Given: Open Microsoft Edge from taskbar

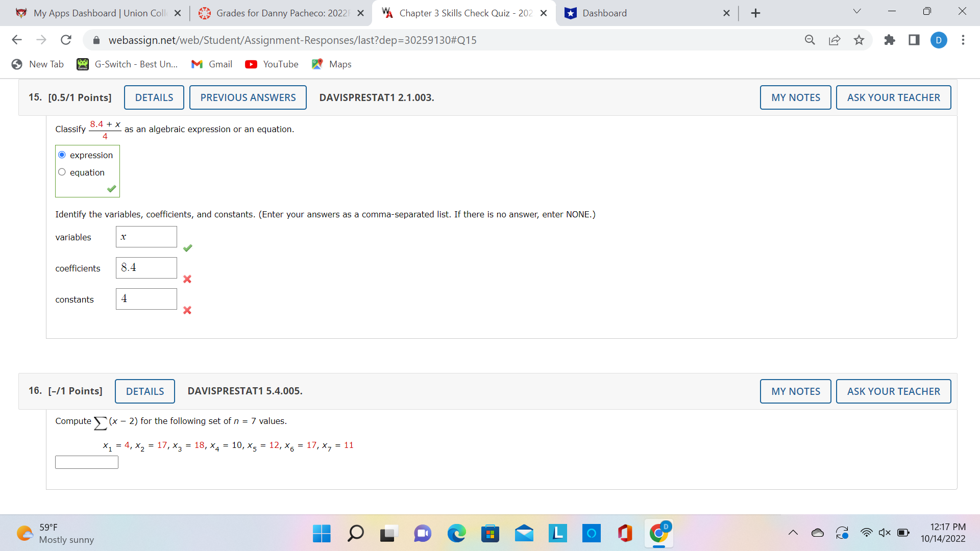Looking at the screenshot, I should 456,534.
